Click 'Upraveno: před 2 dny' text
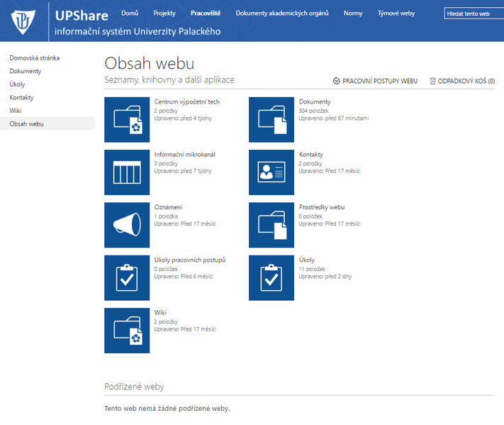504x425 pixels. tap(325, 277)
